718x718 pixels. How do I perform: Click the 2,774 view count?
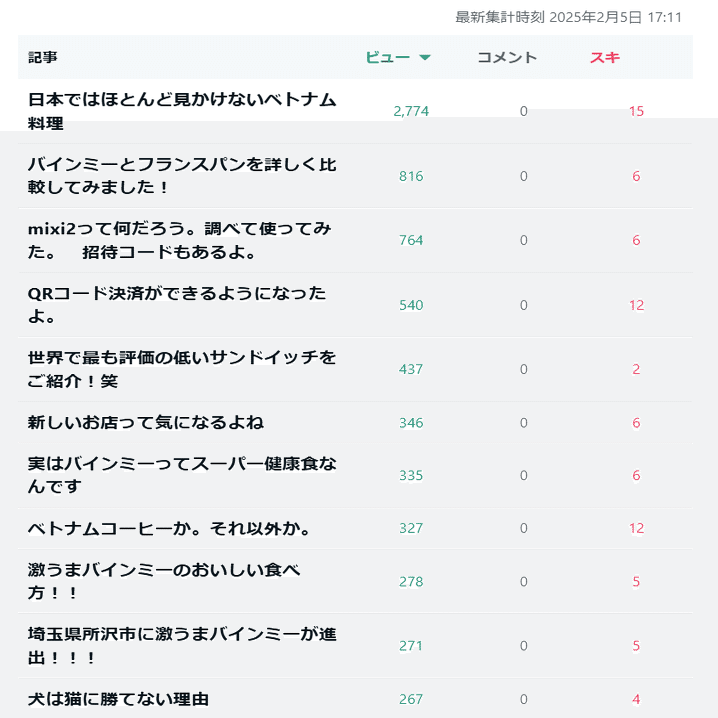pos(411,111)
